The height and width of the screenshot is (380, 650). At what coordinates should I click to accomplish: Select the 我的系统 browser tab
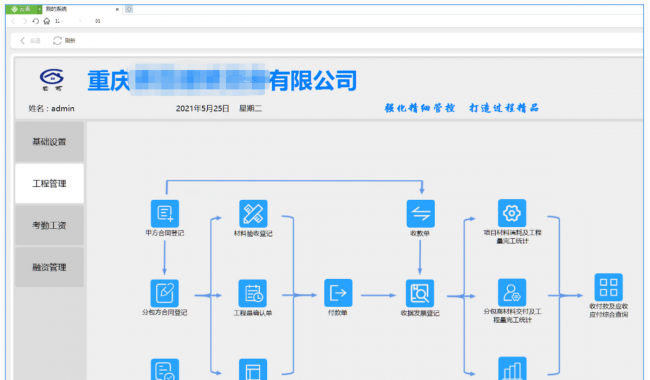pyautogui.click(x=81, y=9)
